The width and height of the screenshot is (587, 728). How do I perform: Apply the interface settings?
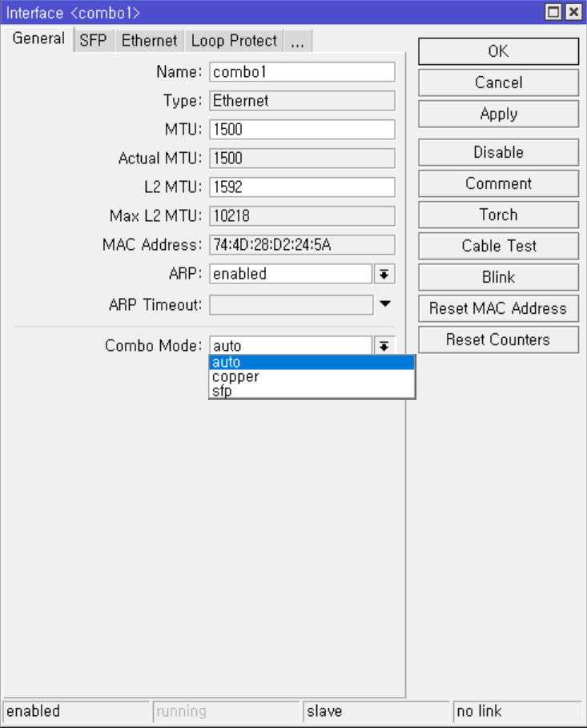(498, 114)
